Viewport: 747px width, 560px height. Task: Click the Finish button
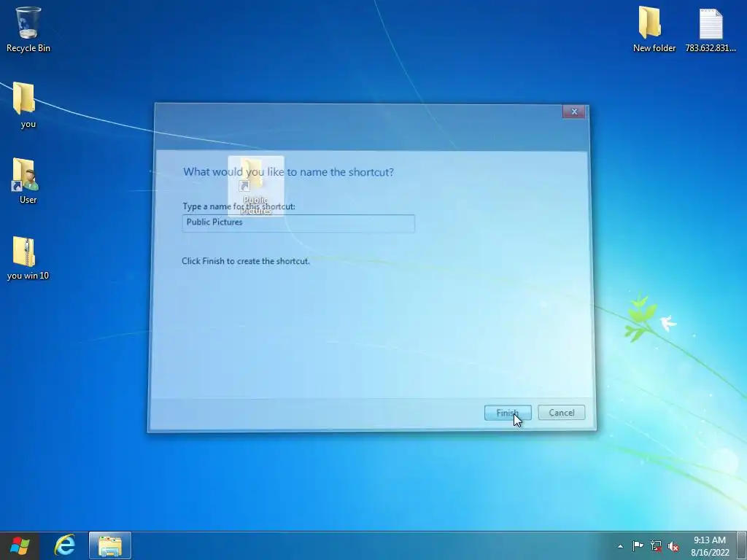[508, 413]
